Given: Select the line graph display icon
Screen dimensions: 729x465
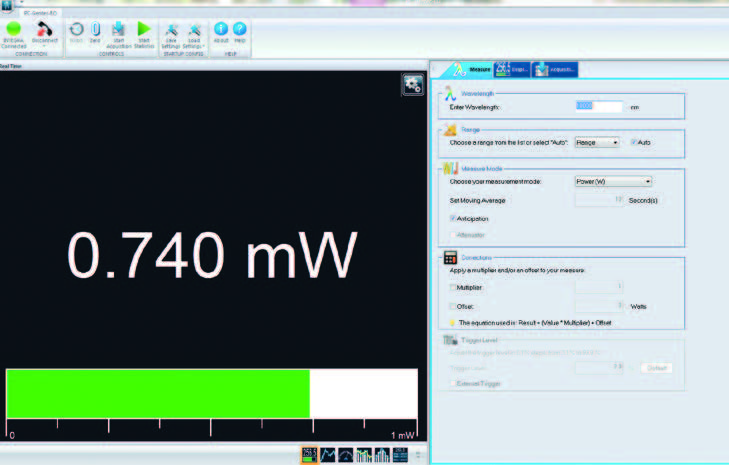Looking at the screenshot, I should pos(328,455).
